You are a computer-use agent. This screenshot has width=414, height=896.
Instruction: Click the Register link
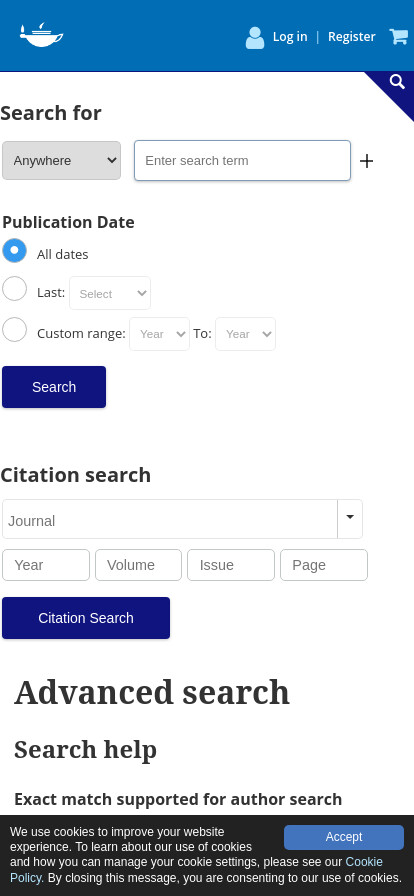352,37
